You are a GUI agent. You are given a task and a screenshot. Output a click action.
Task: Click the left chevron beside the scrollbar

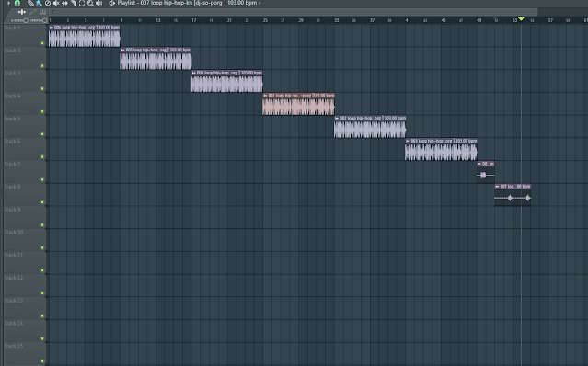[x=52, y=12]
